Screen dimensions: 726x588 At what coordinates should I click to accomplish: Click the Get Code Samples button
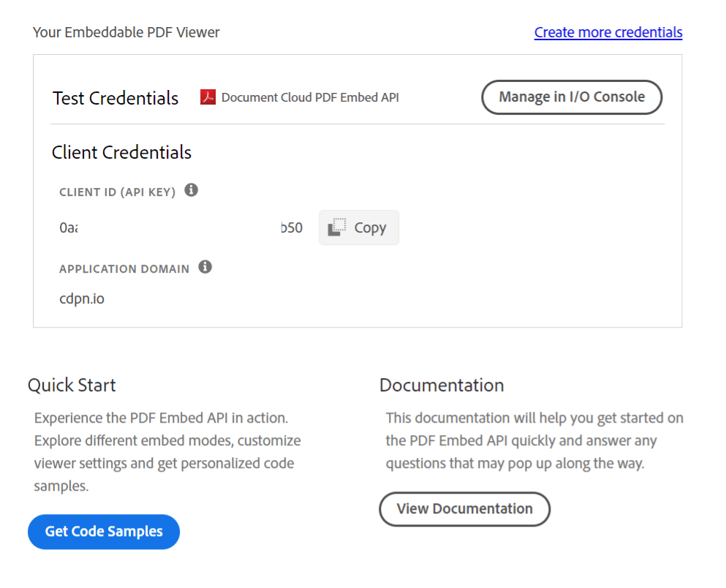(104, 532)
